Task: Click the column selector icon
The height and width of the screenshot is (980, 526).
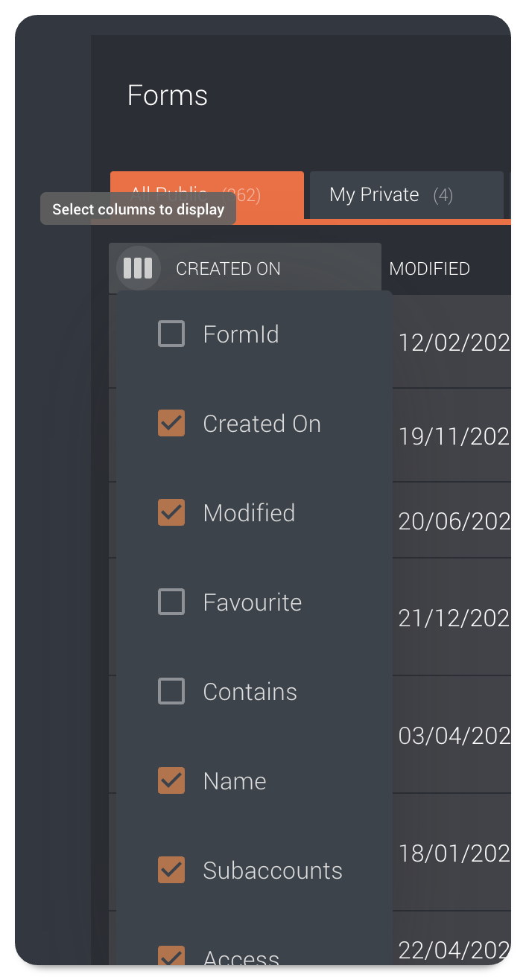Action: [138, 268]
